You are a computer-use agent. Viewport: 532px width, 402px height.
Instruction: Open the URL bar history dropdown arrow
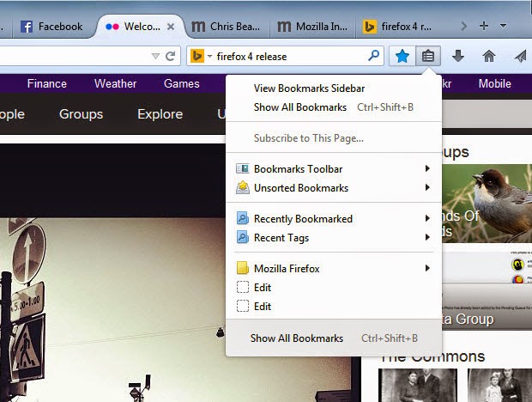[155, 56]
